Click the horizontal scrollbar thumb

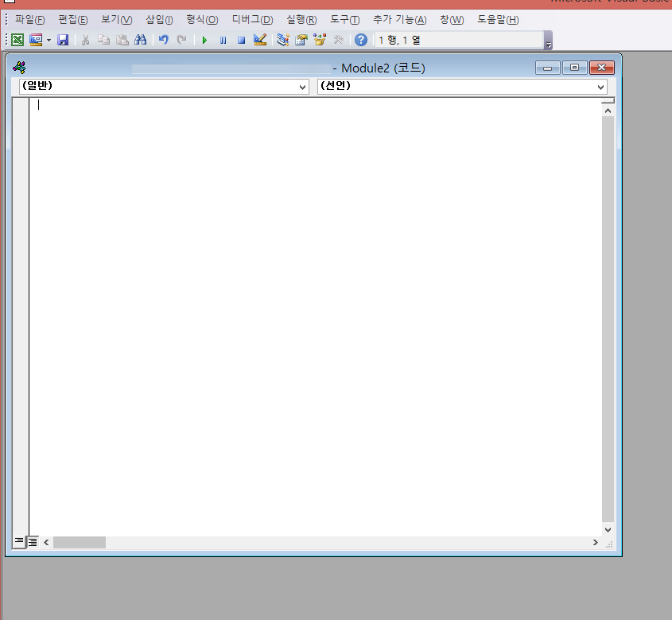tap(80, 542)
